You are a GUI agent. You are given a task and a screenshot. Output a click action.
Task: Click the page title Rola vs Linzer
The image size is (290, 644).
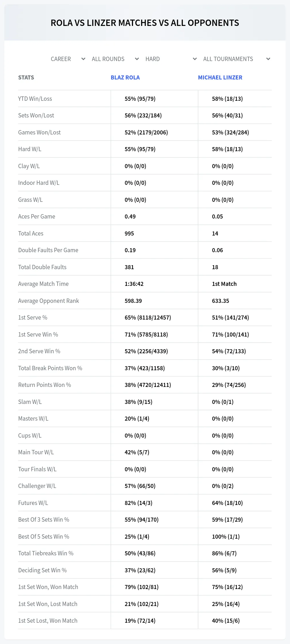click(x=145, y=23)
